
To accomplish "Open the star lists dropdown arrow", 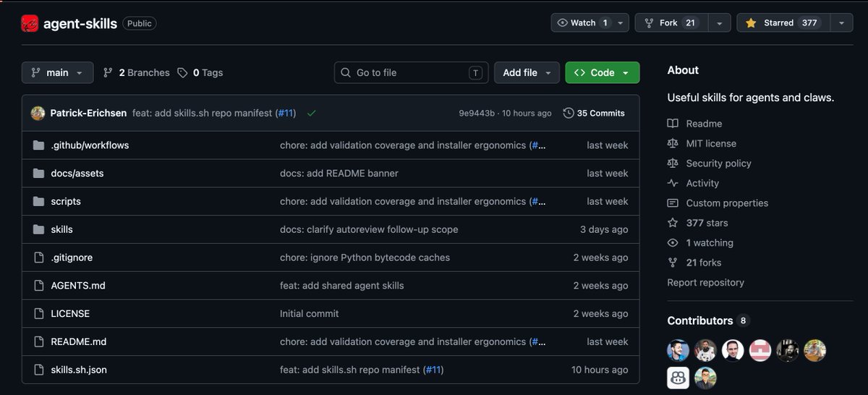I will point(841,23).
